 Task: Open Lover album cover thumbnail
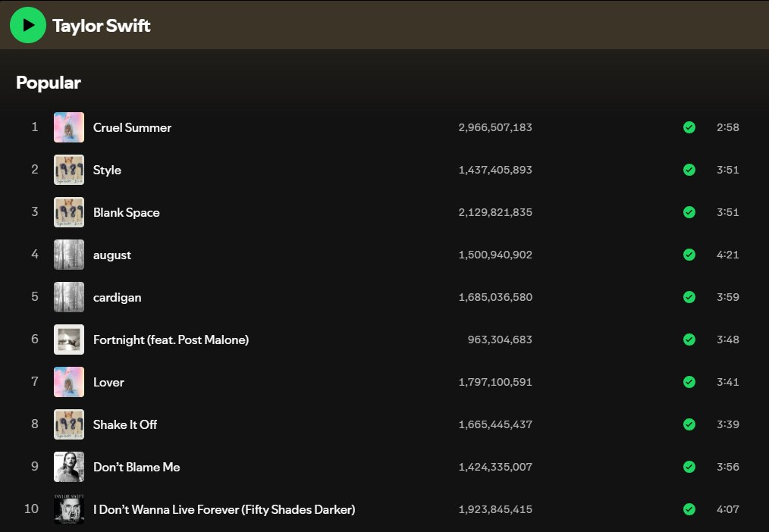click(69, 382)
